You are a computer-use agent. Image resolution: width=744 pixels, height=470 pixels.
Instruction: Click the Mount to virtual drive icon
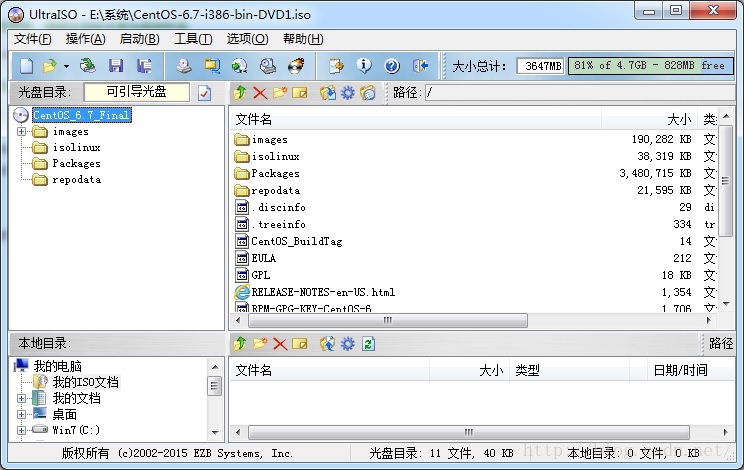[268, 66]
